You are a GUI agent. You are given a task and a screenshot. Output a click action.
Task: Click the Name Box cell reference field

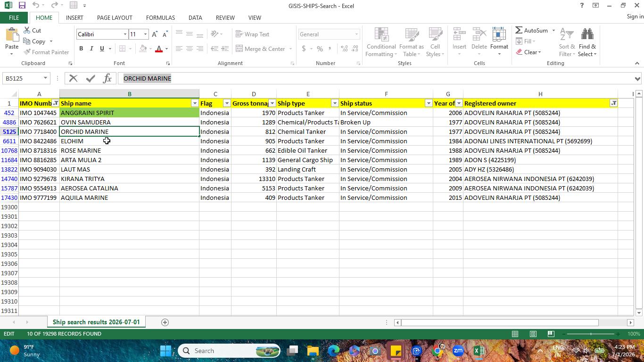click(x=22, y=78)
